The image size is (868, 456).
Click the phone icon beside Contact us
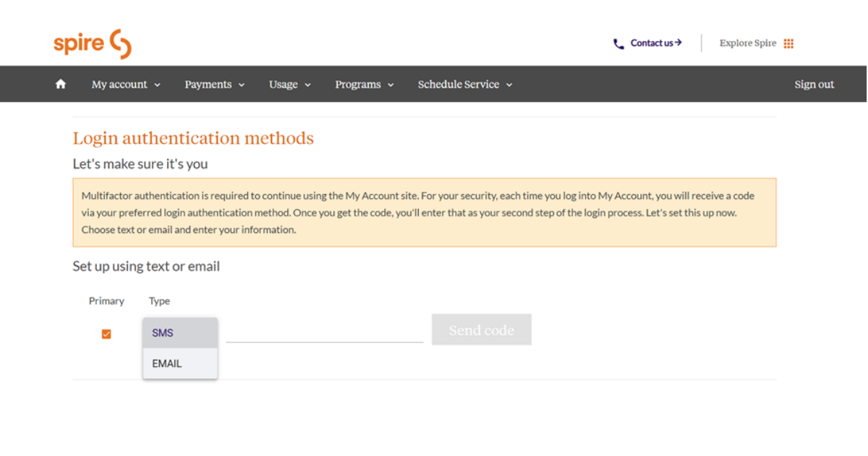[x=618, y=43]
